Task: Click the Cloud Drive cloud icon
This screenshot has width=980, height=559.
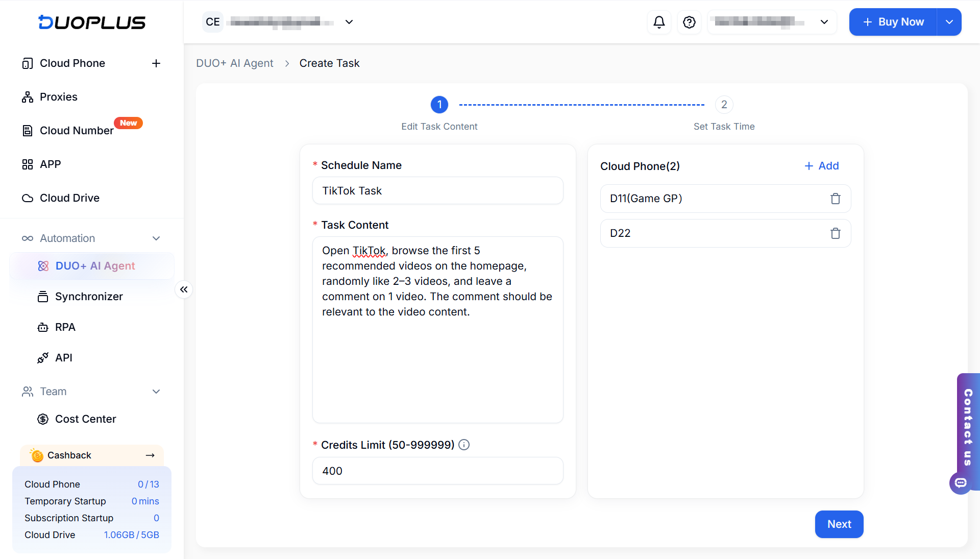Action: [28, 198]
